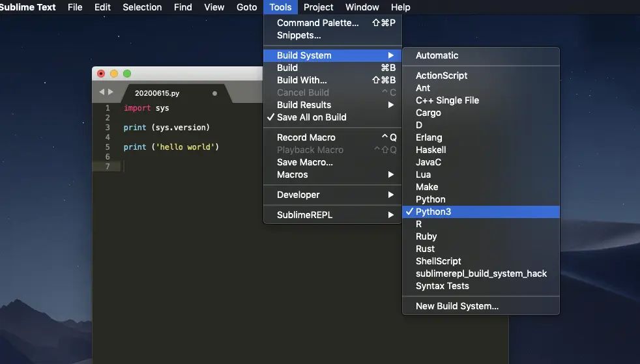The image size is (640, 364).
Task: Select the checked Python3 build system
Action: (481, 212)
